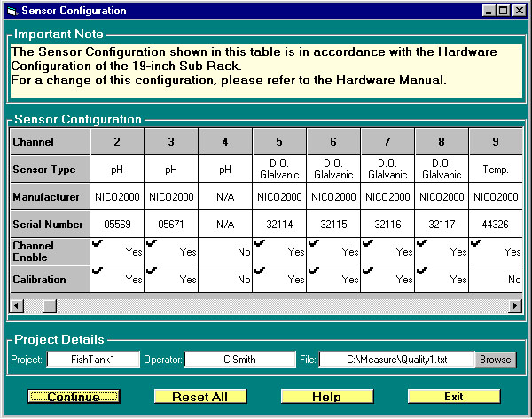Select channel 7 column header
The image size is (532, 419).
click(387, 141)
